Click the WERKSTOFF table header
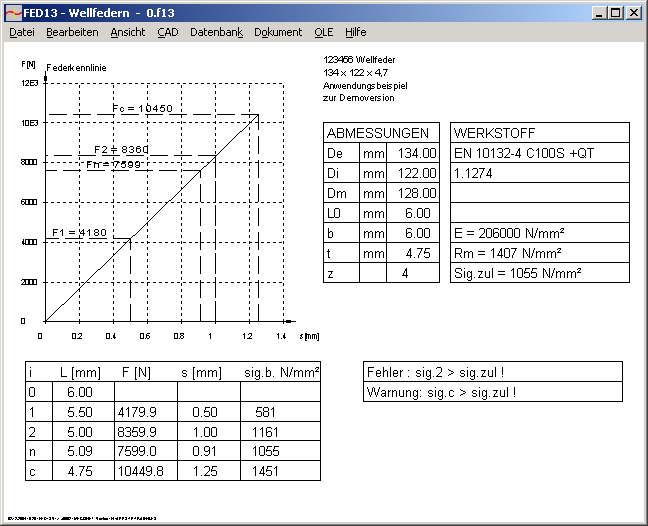Viewport: 648px width, 526px height. pyautogui.click(x=540, y=133)
